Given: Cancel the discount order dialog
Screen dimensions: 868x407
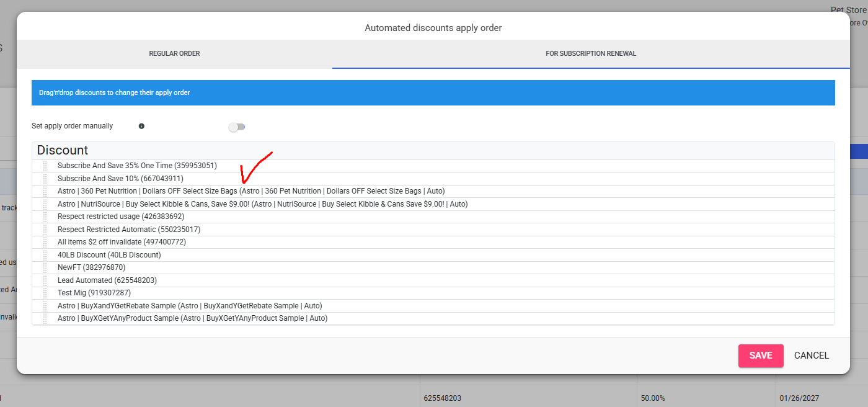Looking at the screenshot, I should click(x=811, y=356).
